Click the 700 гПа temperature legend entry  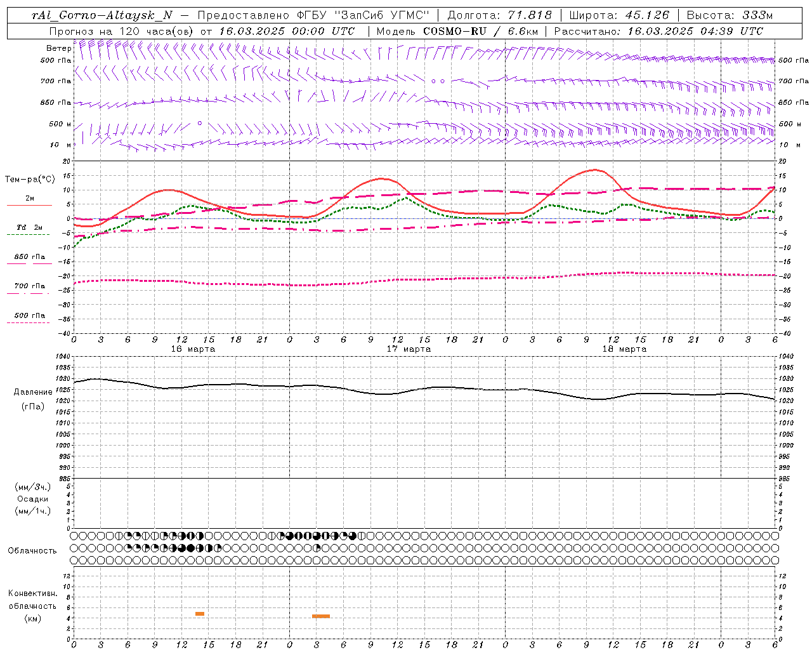(x=29, y=286)
